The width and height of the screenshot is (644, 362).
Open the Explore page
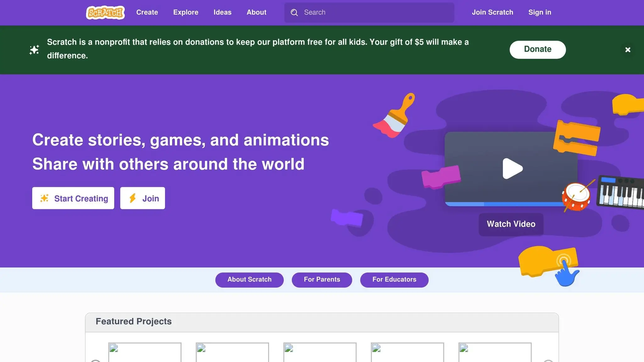point(186,12)
